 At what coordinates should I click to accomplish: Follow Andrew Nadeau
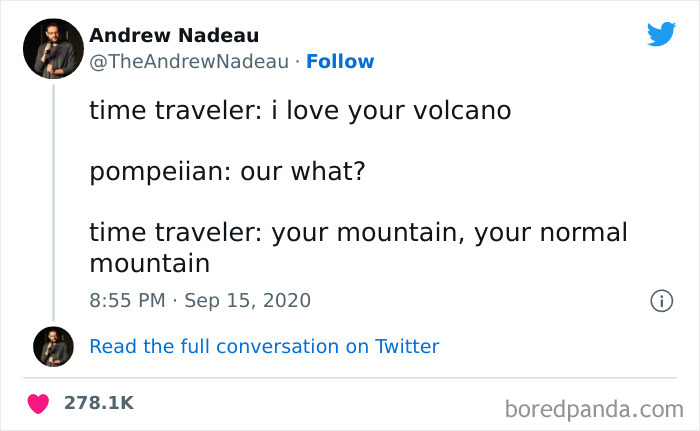click(x=340, y=62)
